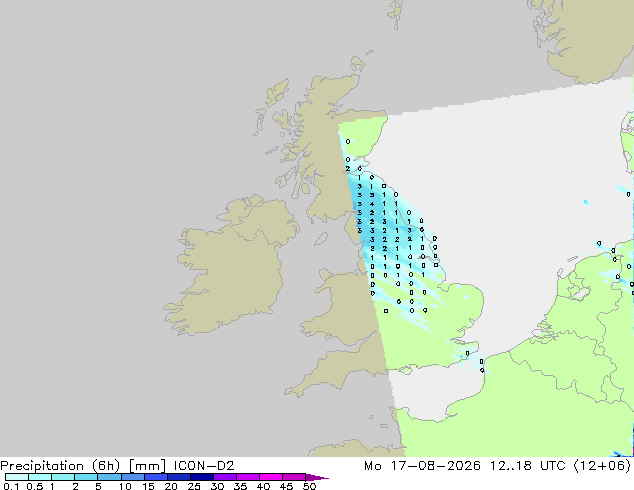Click the 'Mo' weekday label
634x490 pixels.
[x=373, y=466]
